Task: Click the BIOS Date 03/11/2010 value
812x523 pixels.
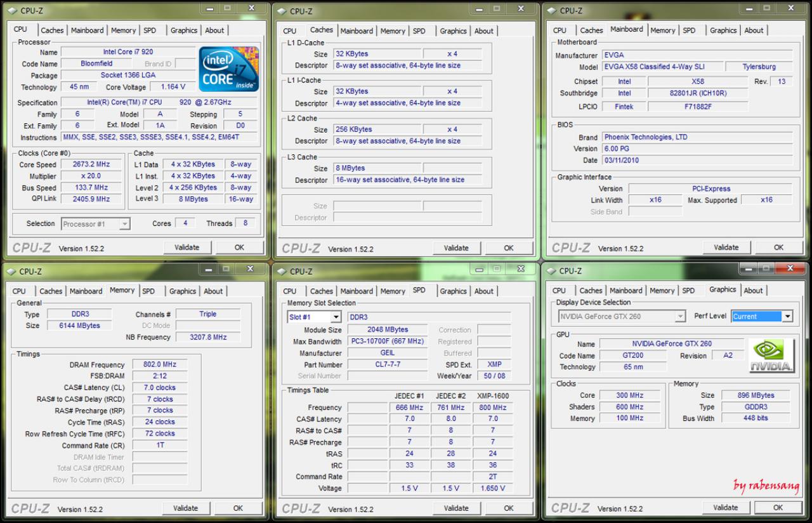Action: [697, 161]
